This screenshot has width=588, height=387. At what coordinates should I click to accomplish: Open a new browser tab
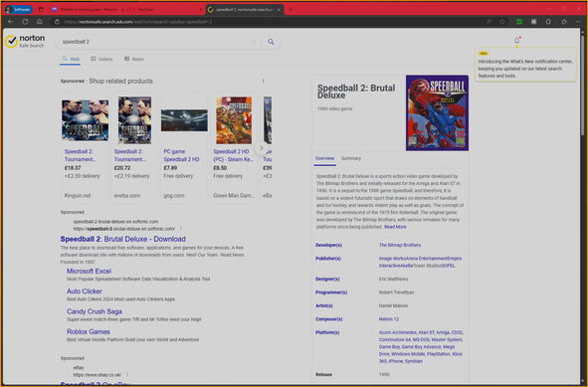(x=291, y=9)
